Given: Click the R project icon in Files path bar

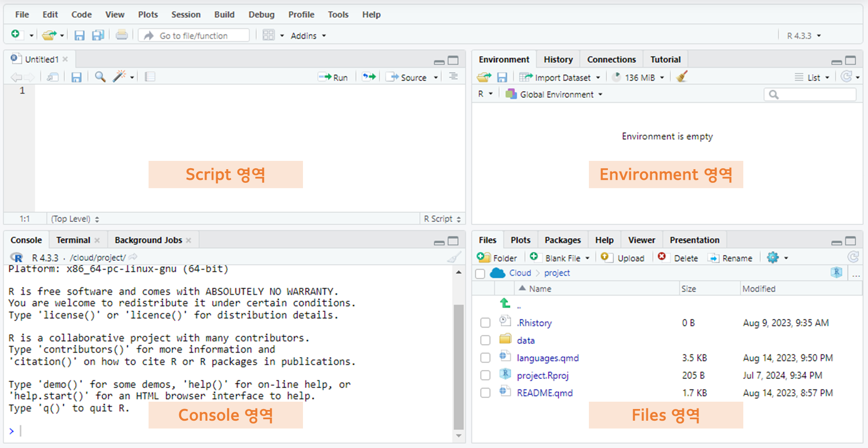Looking at the screenshot, I should (x=836, y=273).
